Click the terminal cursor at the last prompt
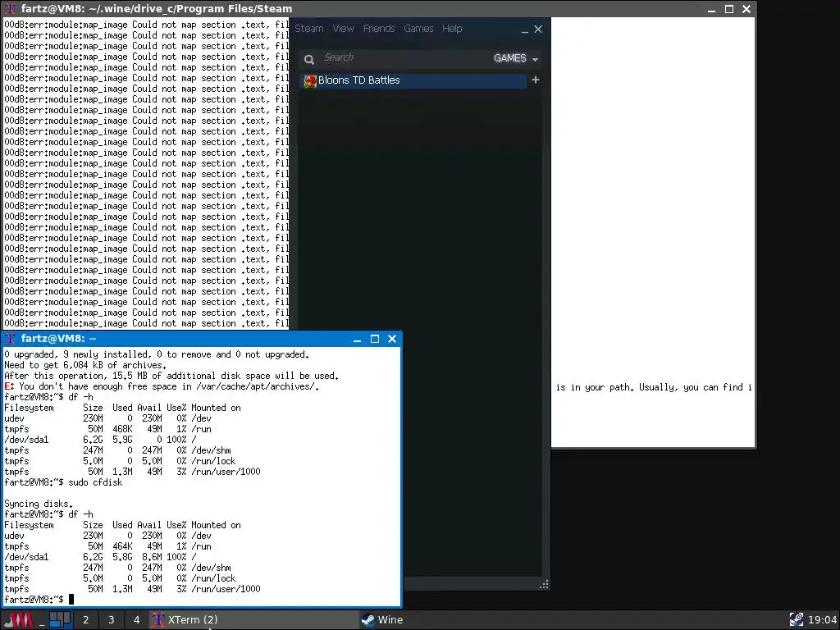Viewport: 840px width, 630px height. click(71, 600)
